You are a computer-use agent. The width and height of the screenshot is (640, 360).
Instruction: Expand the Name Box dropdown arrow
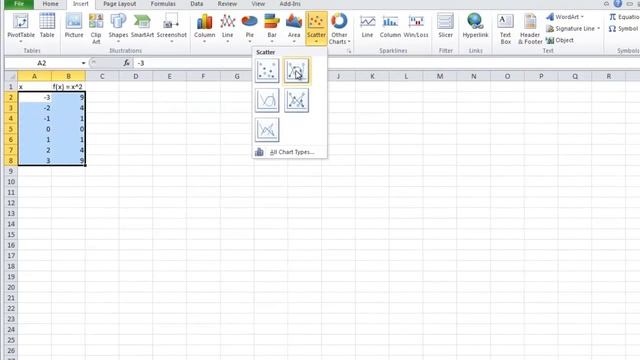click(x=83, y=63)
